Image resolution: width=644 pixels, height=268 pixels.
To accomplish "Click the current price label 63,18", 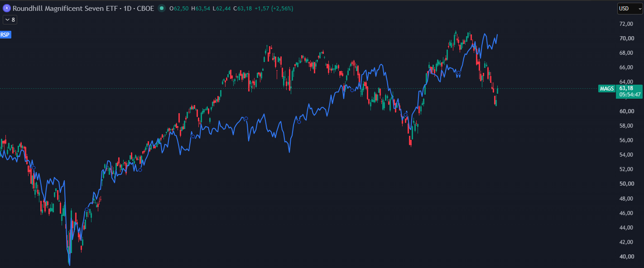I will coord(625,88).
